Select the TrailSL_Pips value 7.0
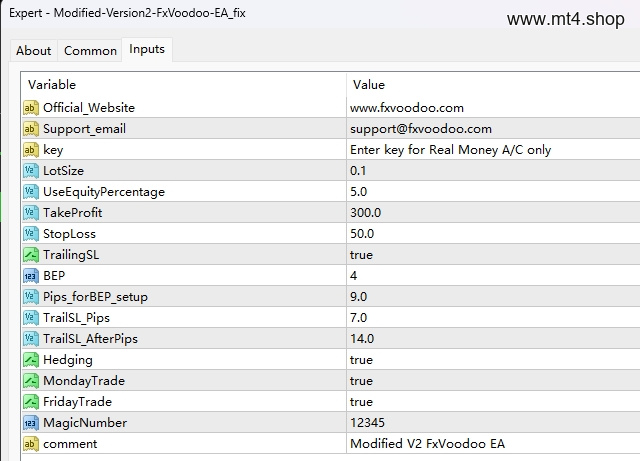Viewport: 640px width, 461px height. [493, 318]
